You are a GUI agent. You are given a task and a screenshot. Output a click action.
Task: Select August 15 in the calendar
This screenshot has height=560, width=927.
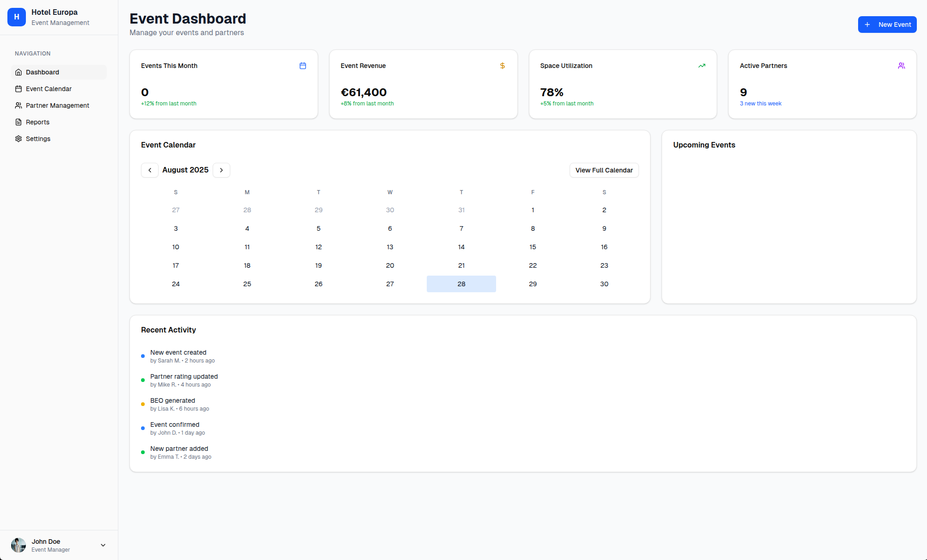[533, 247]
